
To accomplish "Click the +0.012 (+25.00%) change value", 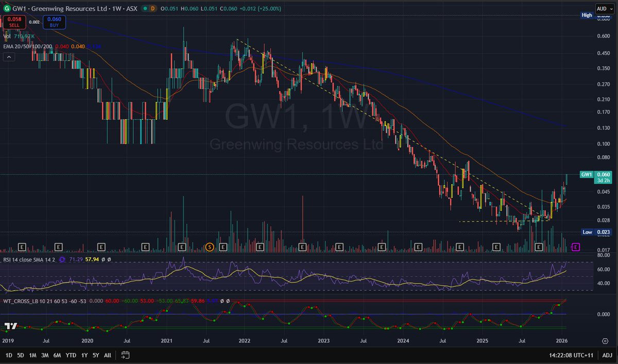I will pos(261,9).
